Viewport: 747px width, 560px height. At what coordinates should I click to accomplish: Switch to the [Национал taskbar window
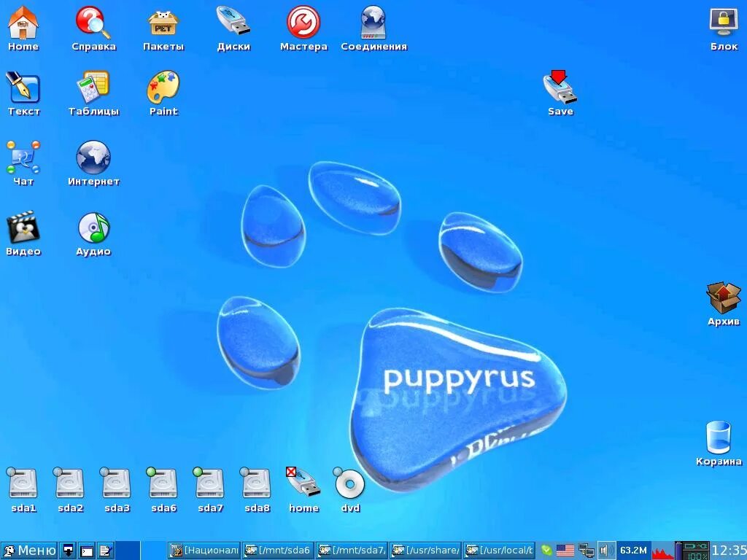pyautogui.click(x=205, y=551)
